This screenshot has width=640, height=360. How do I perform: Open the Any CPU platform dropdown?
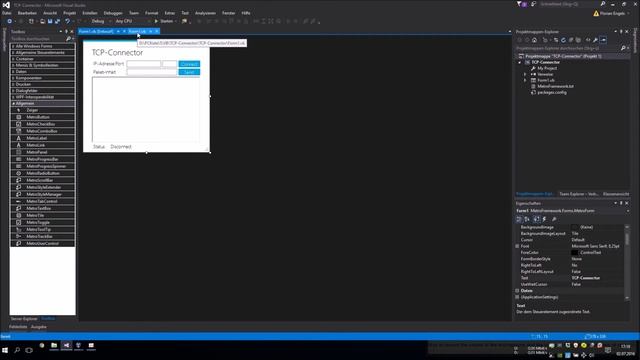tap(132, 21)
